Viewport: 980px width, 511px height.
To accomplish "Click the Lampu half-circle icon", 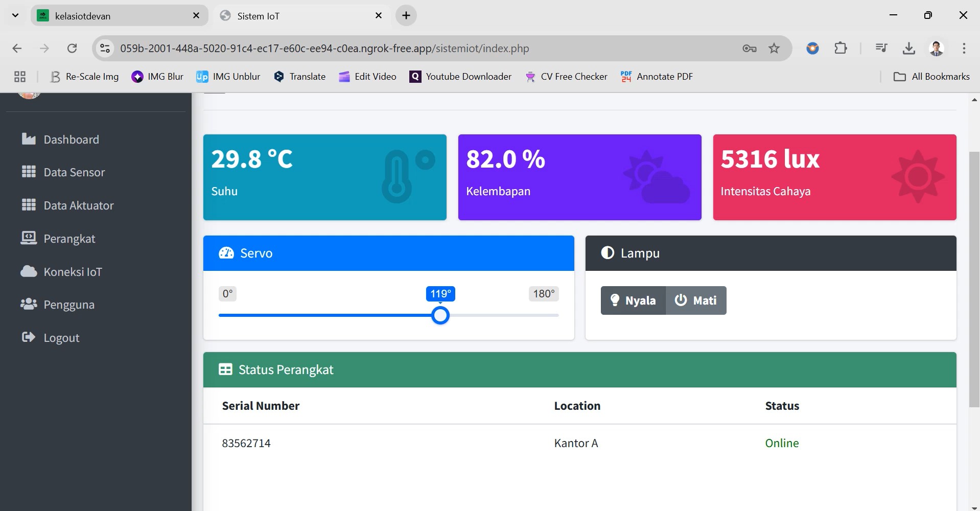I will tap(608, 253).
